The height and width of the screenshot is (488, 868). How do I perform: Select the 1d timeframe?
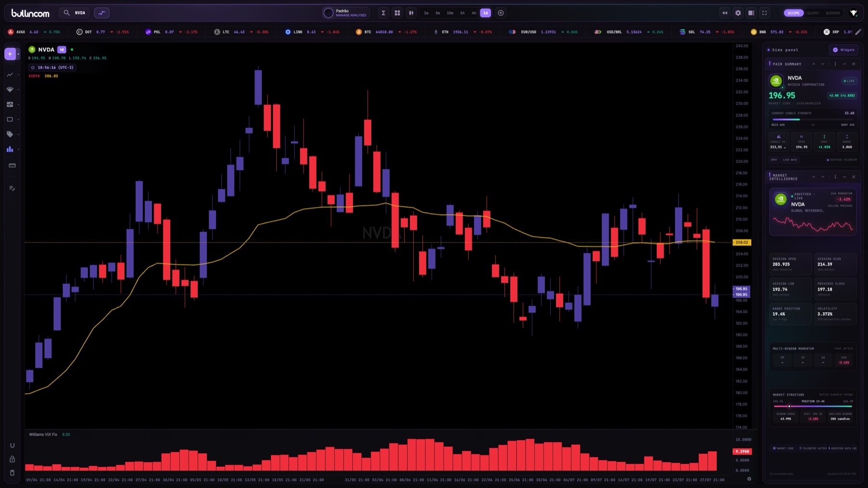pos(486,13)
